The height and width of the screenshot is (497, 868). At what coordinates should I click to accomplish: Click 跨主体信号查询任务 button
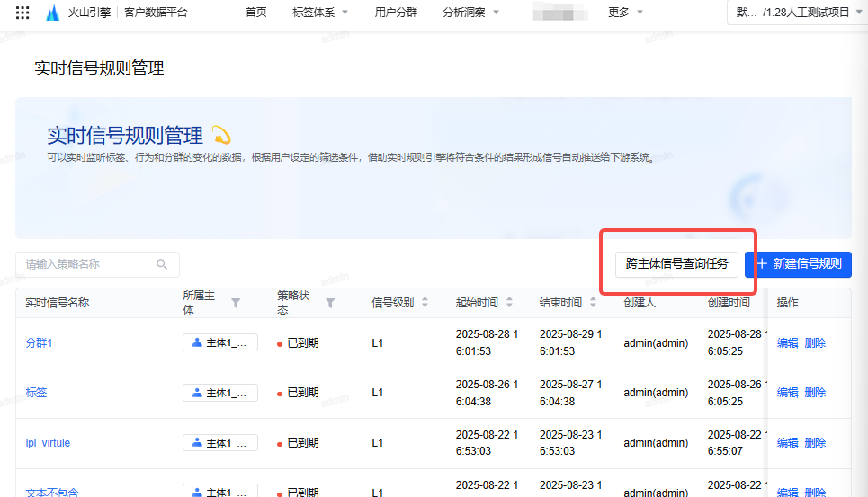pos(676,263)
